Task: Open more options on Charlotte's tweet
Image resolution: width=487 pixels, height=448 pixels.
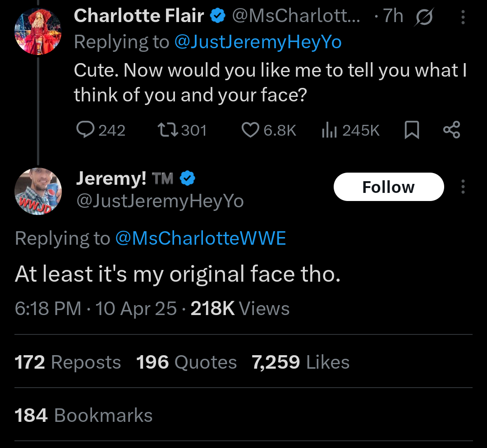Action: tap(463, 18)
